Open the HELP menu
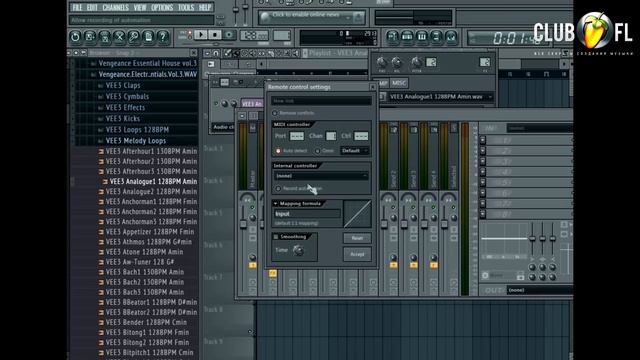The height and width of the screenshot is (360, 640). (x=205, y=7)
